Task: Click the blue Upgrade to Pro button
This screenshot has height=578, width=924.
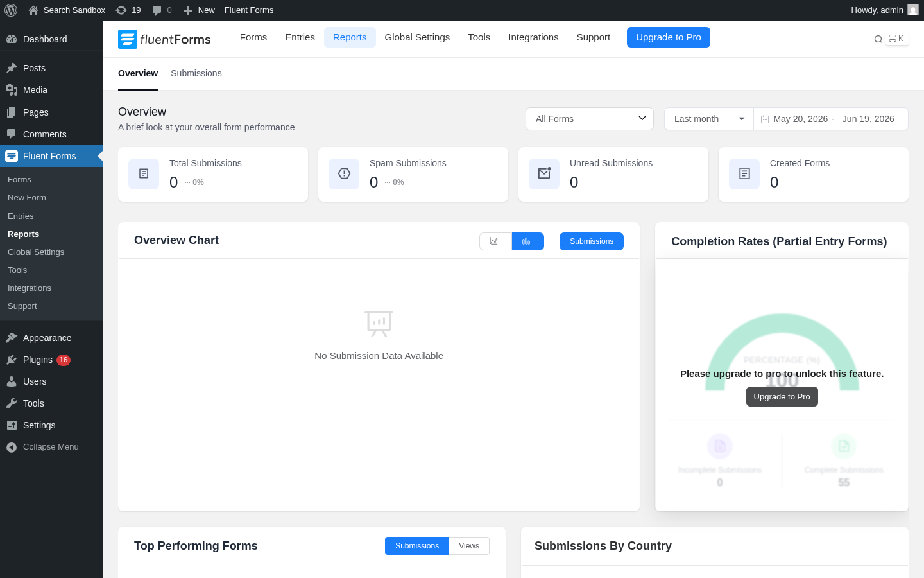Action: (669, 37)
